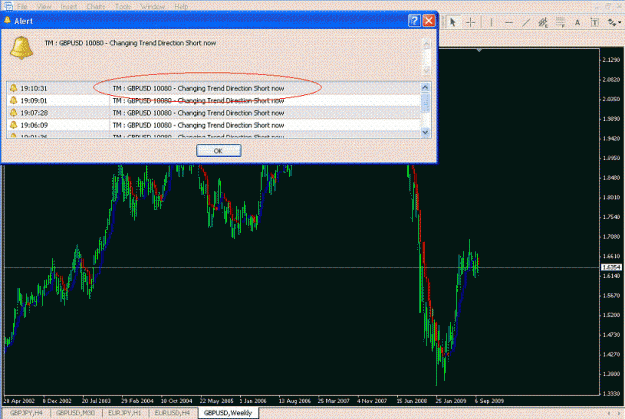Click the top alert message beside large bell
Image resolution: width=625 pixels, height=419 pixels.
pyautogui.click(x=130, y=43)
